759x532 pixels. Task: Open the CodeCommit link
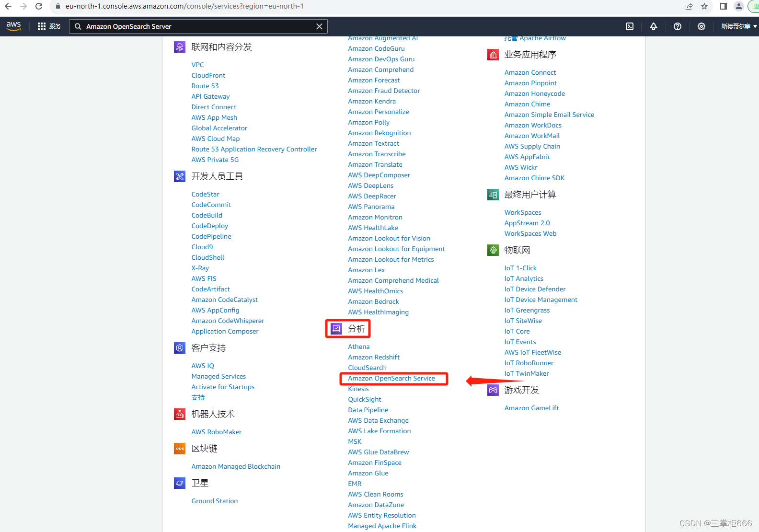(x=211, y=205)
